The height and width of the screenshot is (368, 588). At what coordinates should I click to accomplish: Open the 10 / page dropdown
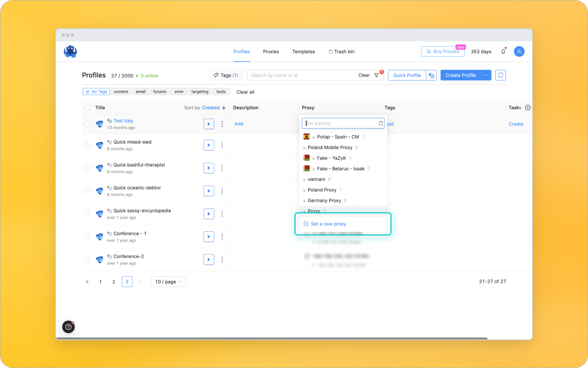[x=168, y=281]
